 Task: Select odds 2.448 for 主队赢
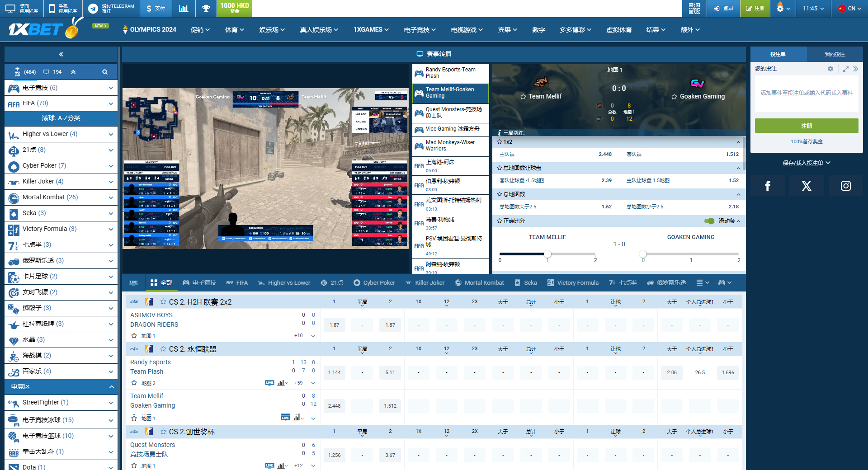coord(605,154)
